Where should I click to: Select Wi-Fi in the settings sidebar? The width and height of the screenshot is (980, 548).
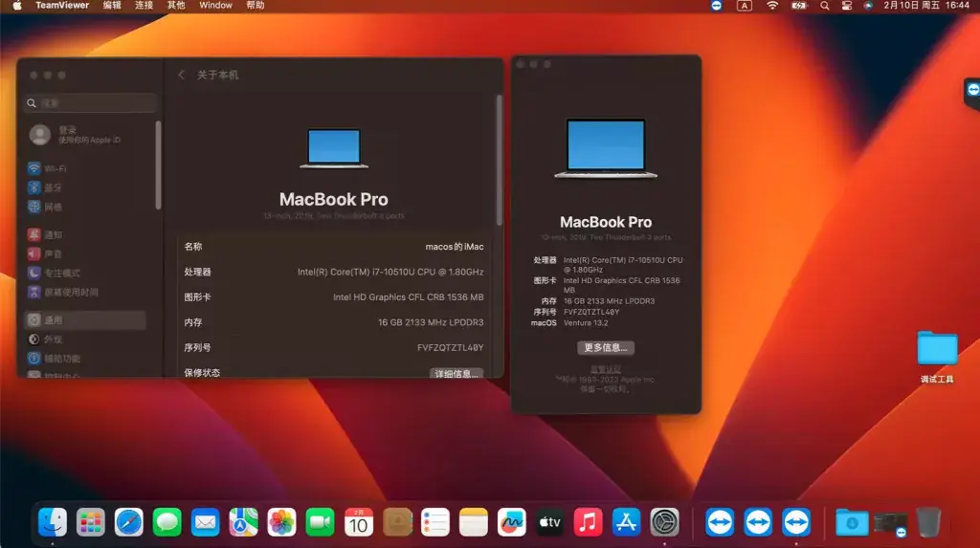tap(85, 168)
